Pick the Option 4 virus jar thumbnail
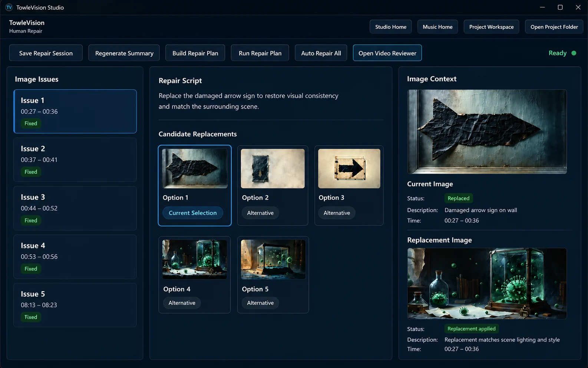The width and height of the screenshot is (588, 368). pos(195,259)
